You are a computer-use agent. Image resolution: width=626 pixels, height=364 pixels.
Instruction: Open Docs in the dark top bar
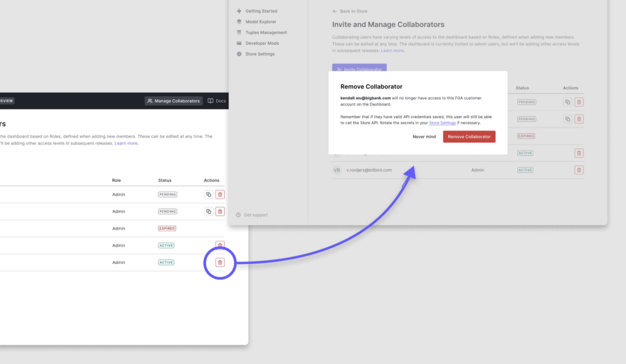(x=217, y=101)
